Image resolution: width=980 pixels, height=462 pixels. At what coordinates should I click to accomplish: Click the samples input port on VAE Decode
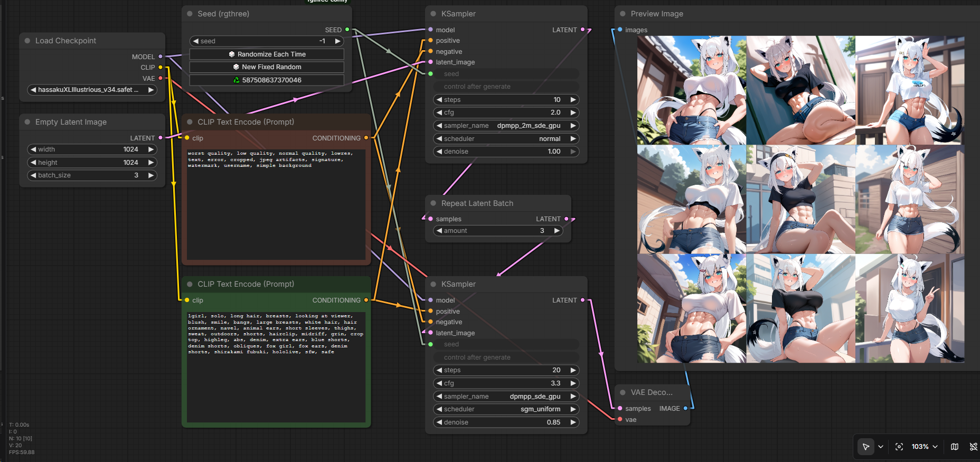click(620, 408)
